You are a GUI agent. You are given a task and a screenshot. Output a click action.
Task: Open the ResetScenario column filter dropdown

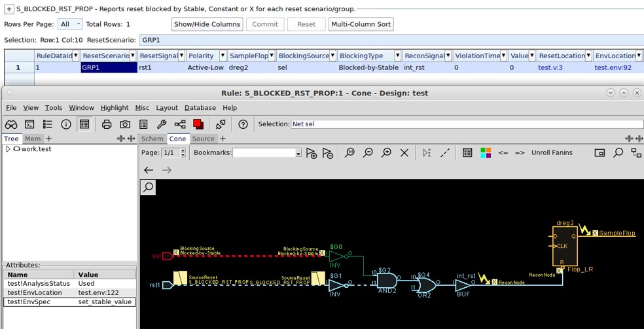[133, 56]
